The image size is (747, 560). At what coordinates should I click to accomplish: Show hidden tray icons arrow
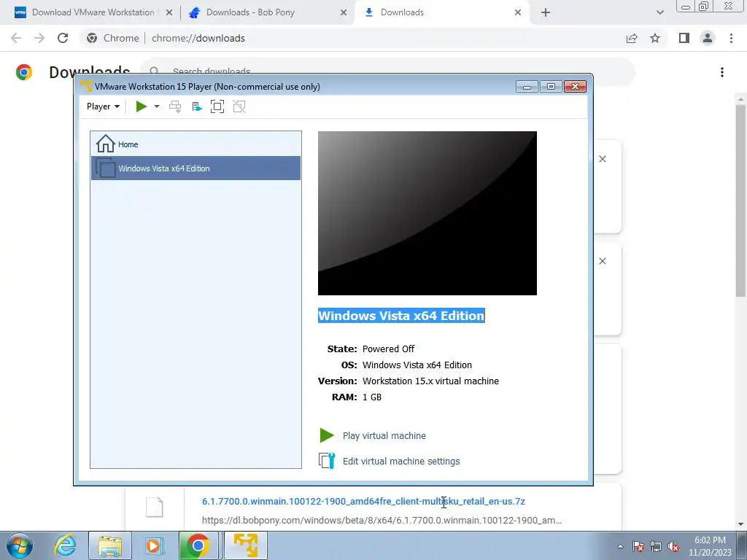coord(620,546)
